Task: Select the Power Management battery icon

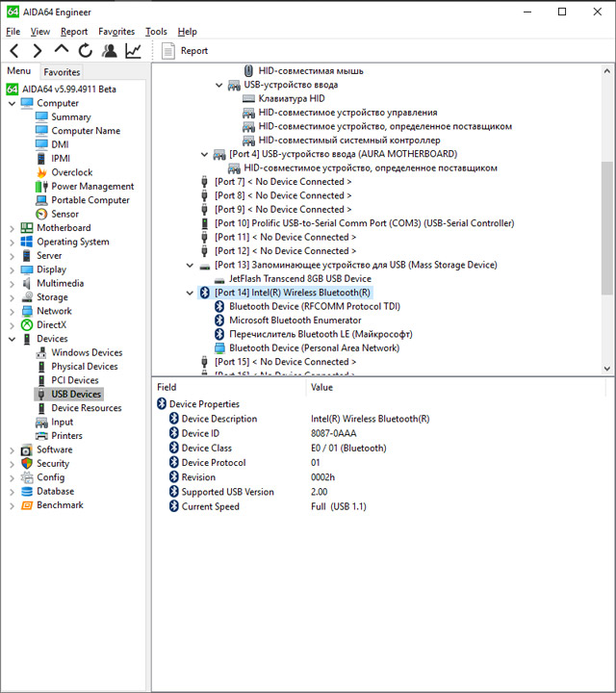Action: point(41,186)
